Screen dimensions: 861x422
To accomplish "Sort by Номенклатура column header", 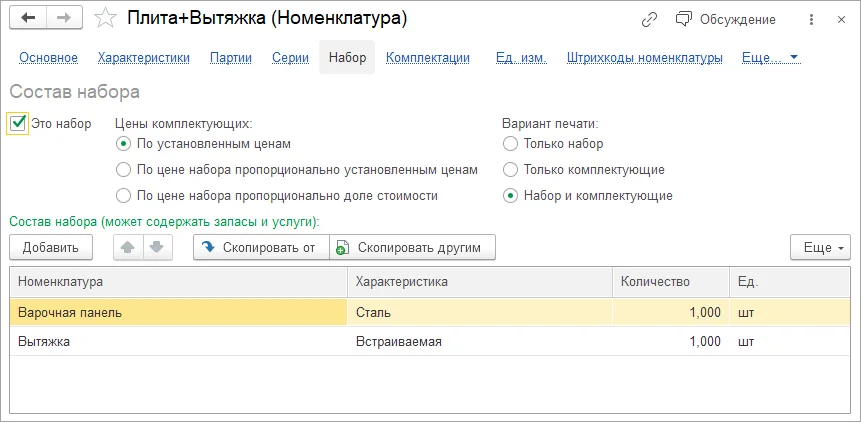I will point(178,282).
